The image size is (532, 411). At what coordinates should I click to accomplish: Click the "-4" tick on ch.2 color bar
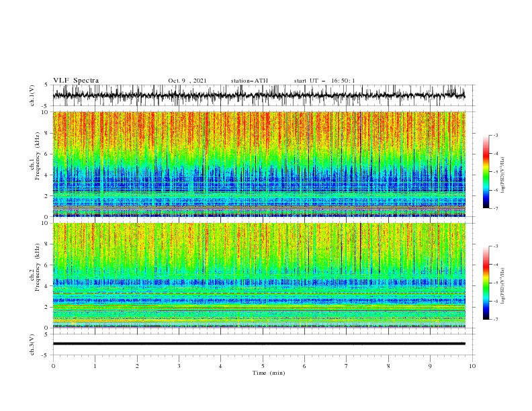coord(496,265)
